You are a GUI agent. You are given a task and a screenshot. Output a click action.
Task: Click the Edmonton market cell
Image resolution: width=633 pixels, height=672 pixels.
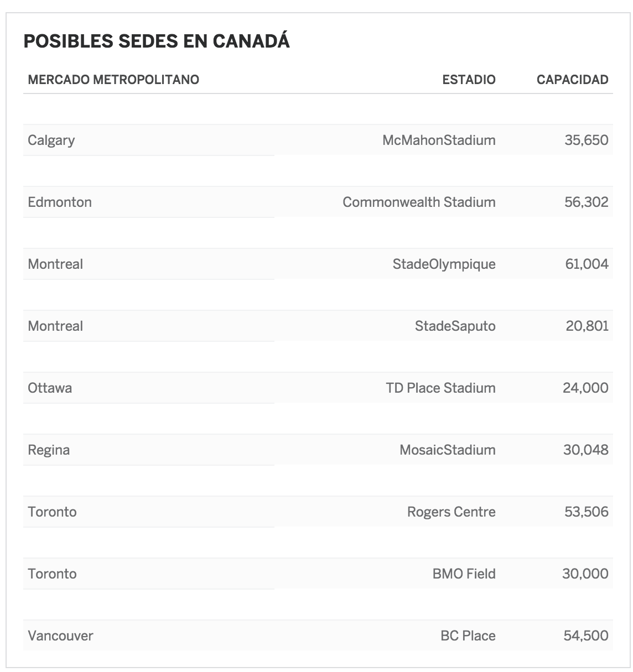(60, 202)
